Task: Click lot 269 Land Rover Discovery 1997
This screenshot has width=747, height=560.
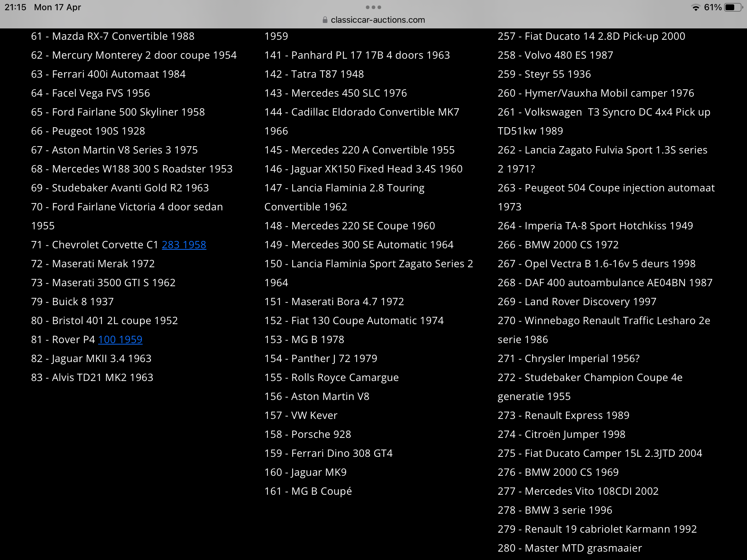Action: 577,302
